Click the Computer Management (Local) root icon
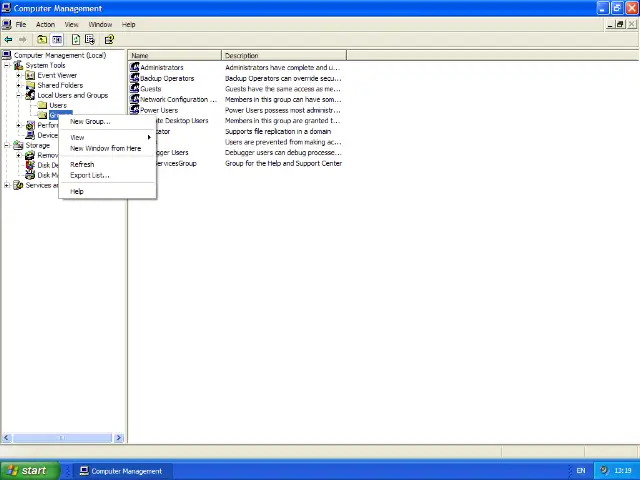Viewport: 640px width, 480px height. [x=7, y=55]
